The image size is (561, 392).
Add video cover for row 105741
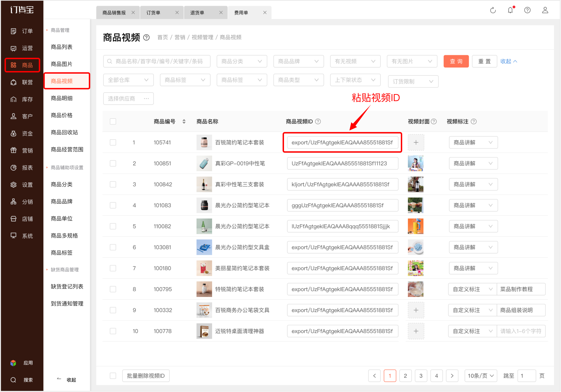pyautogui.click(x=416, y=143)
